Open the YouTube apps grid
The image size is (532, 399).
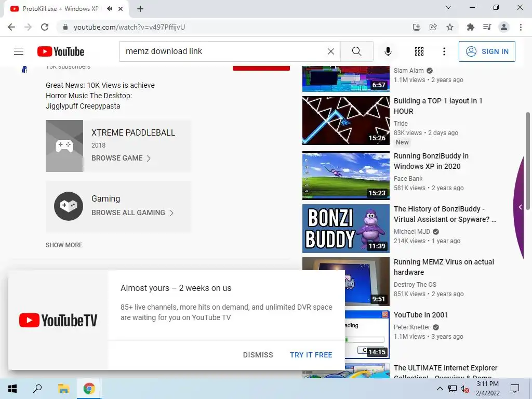pyautogui.click(x=419, y=51)
